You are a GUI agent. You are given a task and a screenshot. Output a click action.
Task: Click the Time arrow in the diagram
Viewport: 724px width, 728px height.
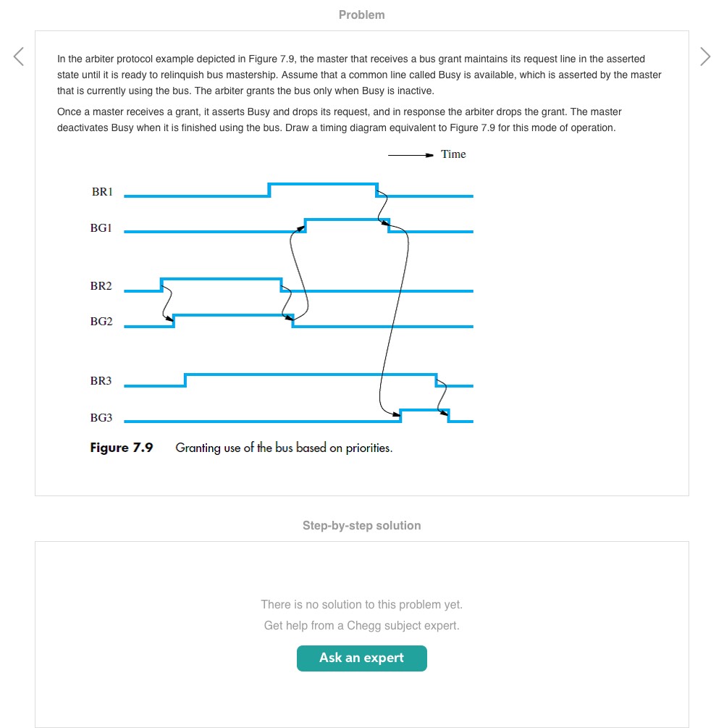(x=411, y=154)
